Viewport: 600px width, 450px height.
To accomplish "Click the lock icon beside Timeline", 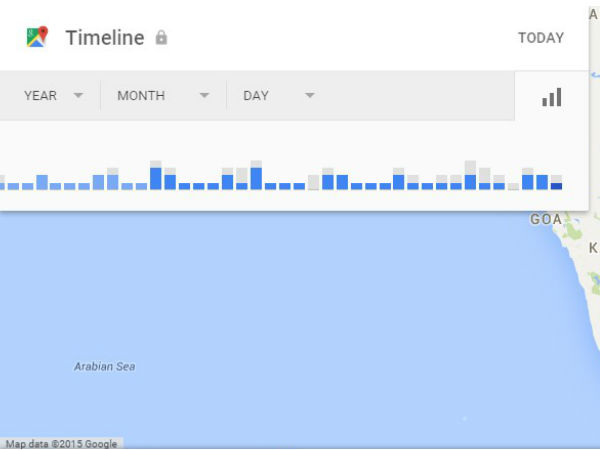I will [x=161, y=38].
